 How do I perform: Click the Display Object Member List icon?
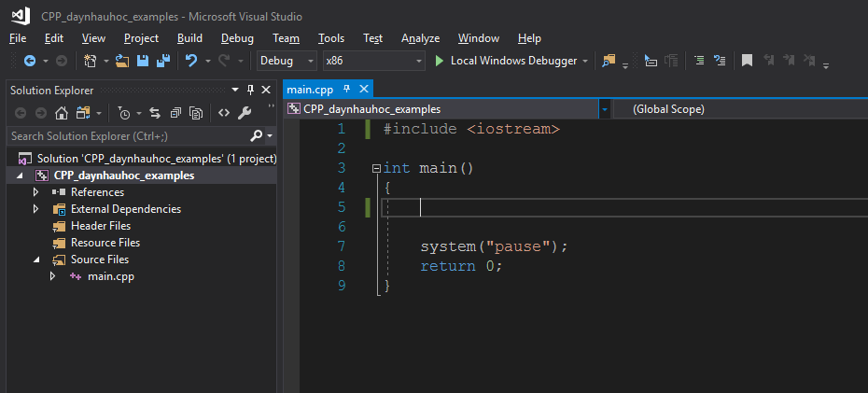point(651,61)
